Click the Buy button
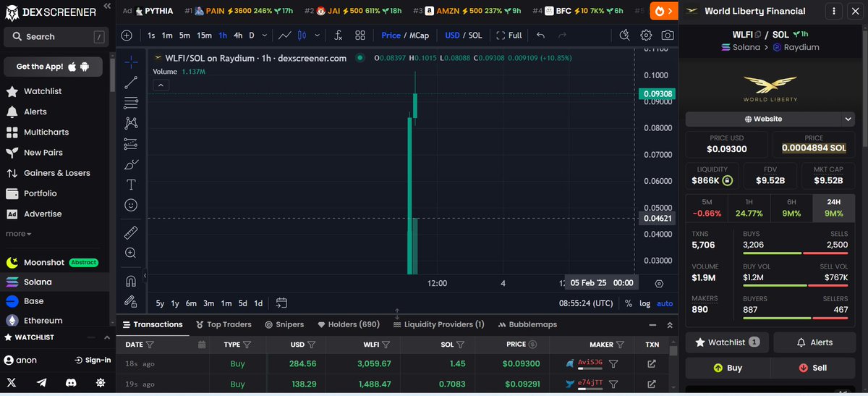 tap(728, 368)
